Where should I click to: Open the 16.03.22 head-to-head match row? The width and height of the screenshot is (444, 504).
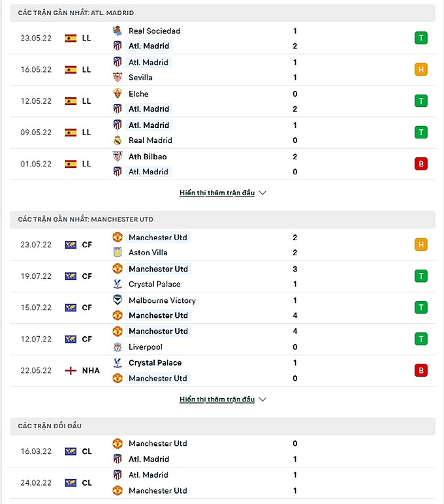(x=222, y=451)
